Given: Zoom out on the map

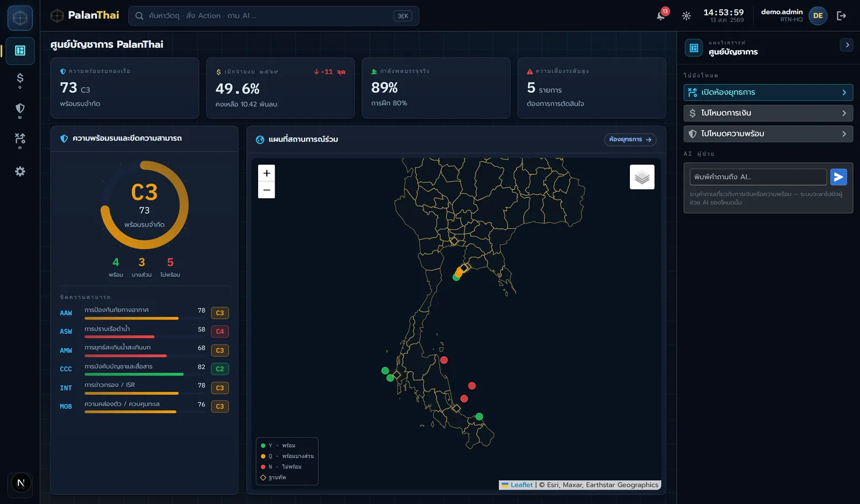Looking at the screenshot, I should coord(267,190).
